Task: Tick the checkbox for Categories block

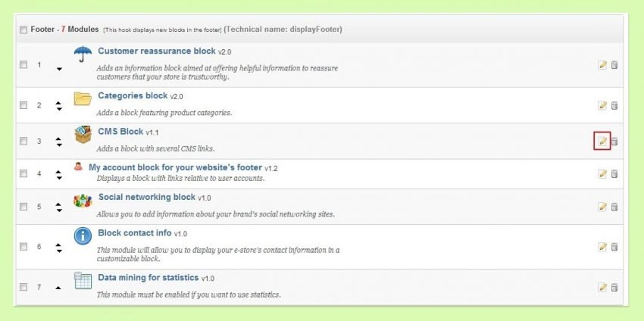Action: coord(23,105)
